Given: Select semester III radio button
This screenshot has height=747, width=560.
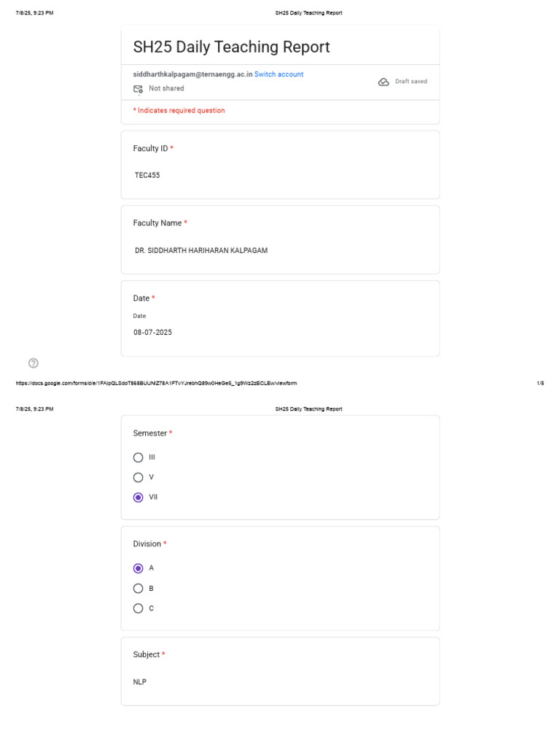Looking at the screenshot, I should tap(138, 457).
